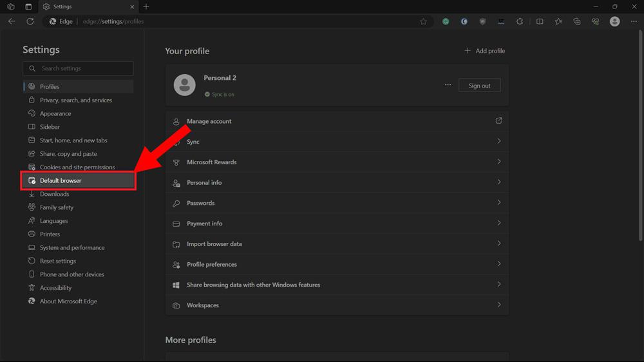The height and width of the screenshot is (362, 644).
Task: Click Reset settings icon
Action: coord(32,261)
